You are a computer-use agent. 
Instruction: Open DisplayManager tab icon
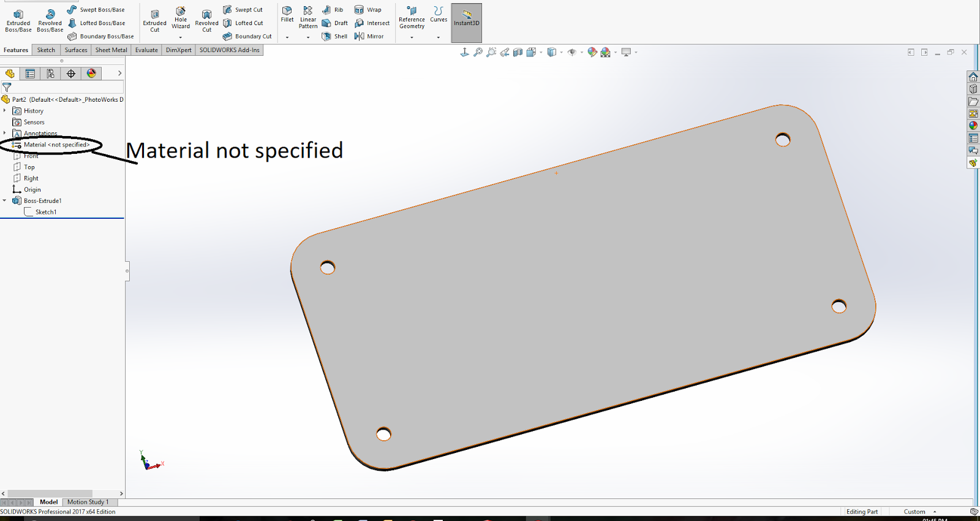click(x=91, y=74)
